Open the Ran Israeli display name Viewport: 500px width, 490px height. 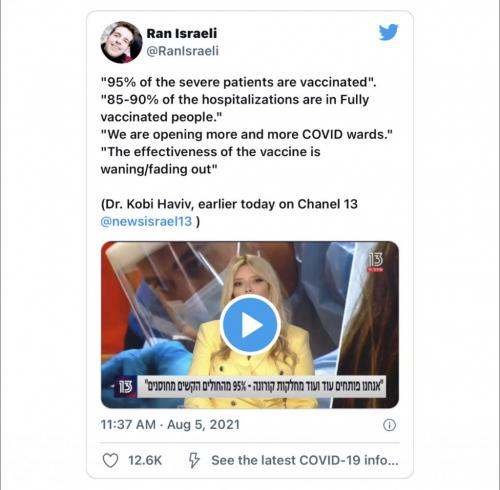point(182,33)
